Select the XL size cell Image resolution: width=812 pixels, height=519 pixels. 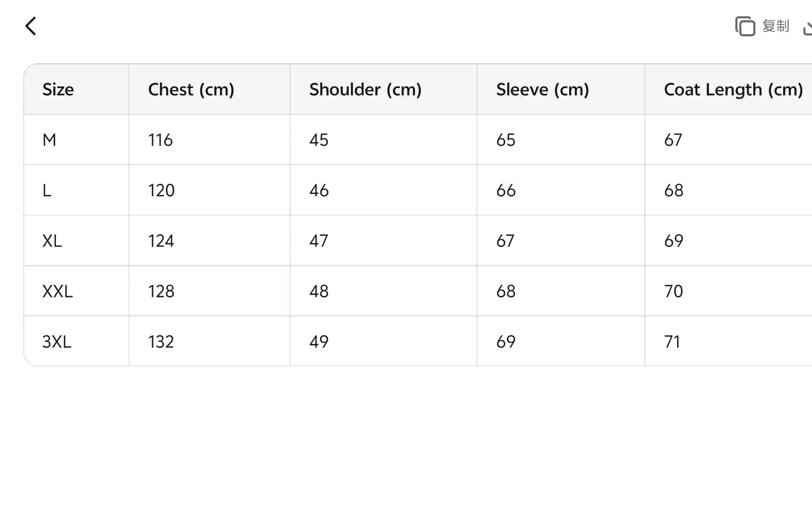point(52,241)
